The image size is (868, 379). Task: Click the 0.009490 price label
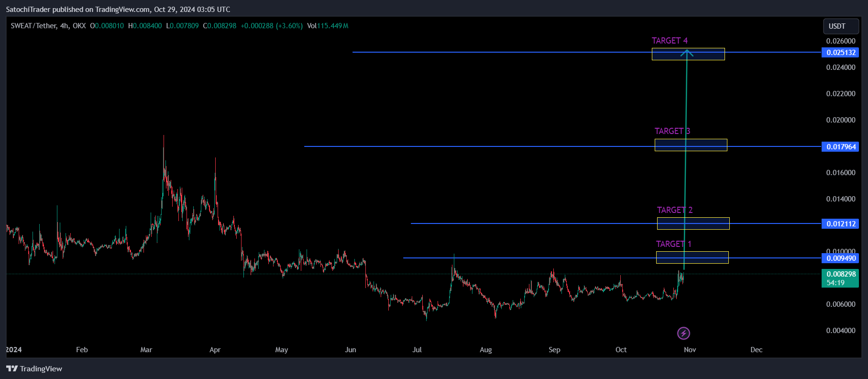point(840,258)
